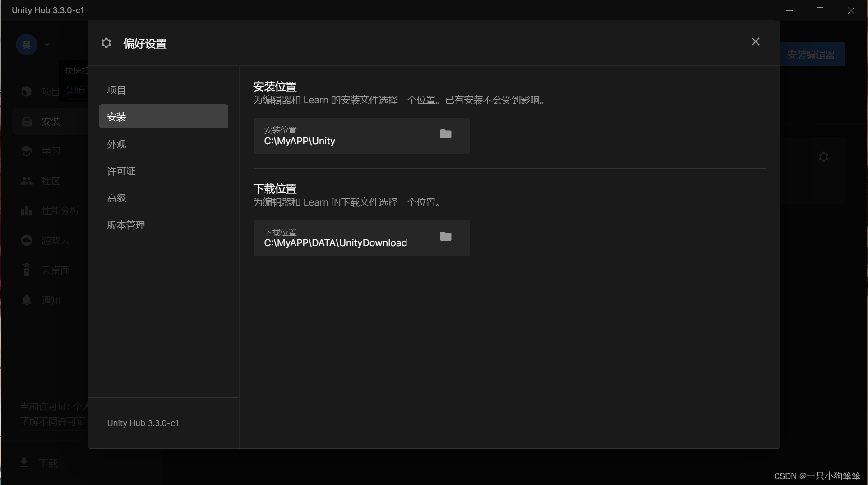Screen dimensions: 868x485
Task: Minimize the Unity Hub window
Action: tap(789, 10)
